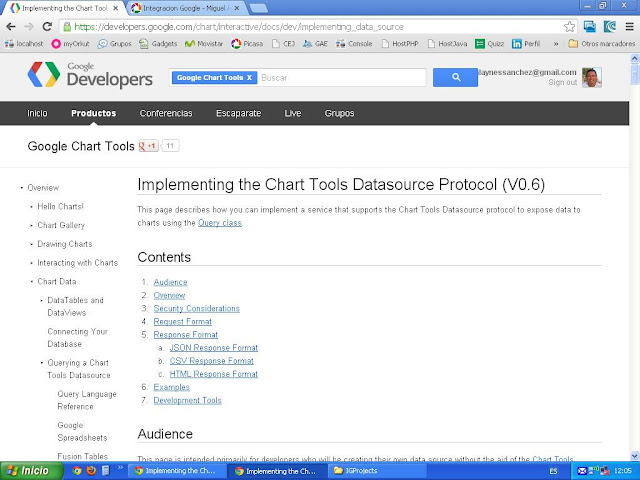Click the browser forward arrow
The height and width of the screenshot is (480, 640).
(x=29, y=27)
